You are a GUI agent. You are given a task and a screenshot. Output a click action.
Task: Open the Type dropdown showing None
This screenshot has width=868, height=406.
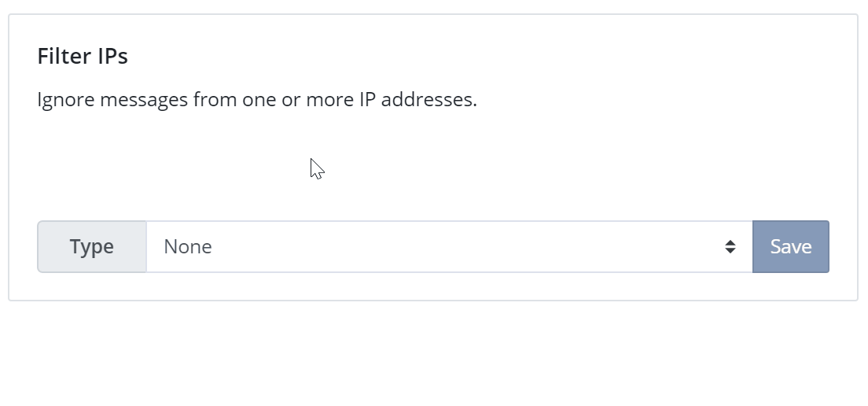[x=450, y=246]
